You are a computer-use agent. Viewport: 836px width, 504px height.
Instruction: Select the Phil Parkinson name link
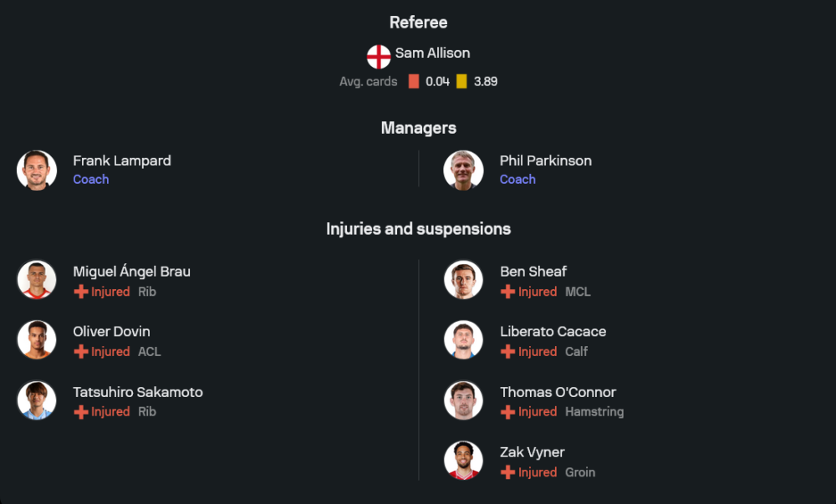pos(545,160)
